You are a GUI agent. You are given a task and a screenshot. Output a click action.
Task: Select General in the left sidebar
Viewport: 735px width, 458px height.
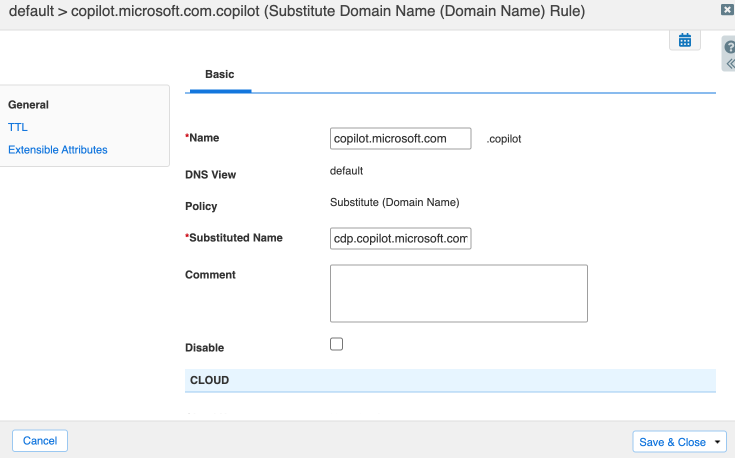(x=28, y=105)
